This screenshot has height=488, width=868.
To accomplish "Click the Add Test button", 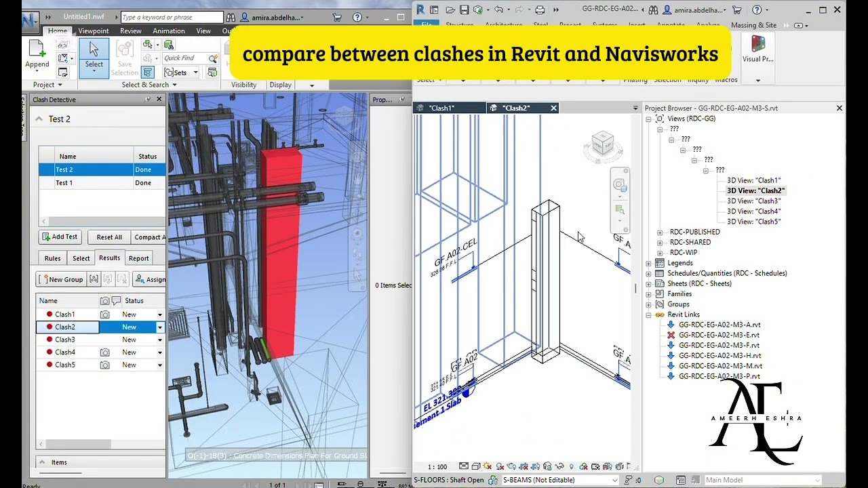I will 60,237.
